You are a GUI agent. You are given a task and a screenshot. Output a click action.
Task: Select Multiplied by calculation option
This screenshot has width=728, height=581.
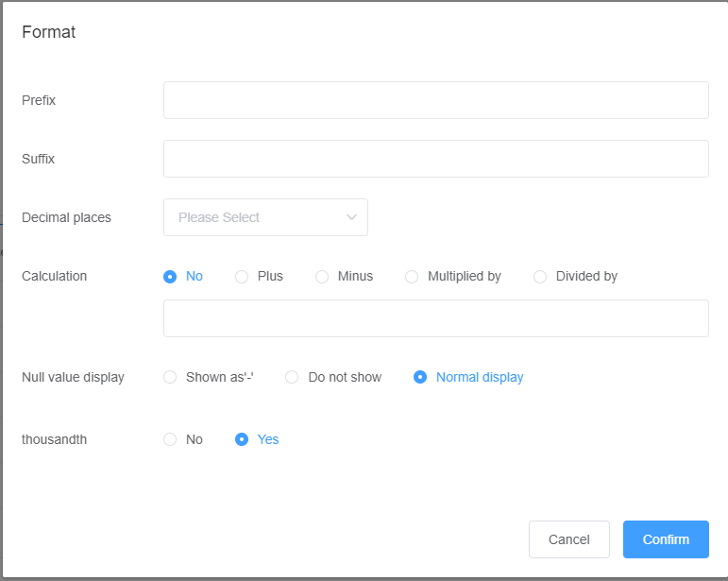[x=412, y=277]
